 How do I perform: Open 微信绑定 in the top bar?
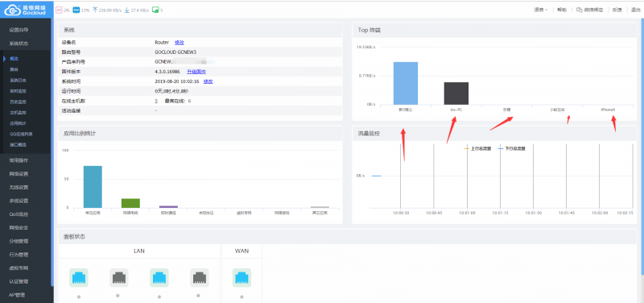pyautogui.click(x=593, y=10)
